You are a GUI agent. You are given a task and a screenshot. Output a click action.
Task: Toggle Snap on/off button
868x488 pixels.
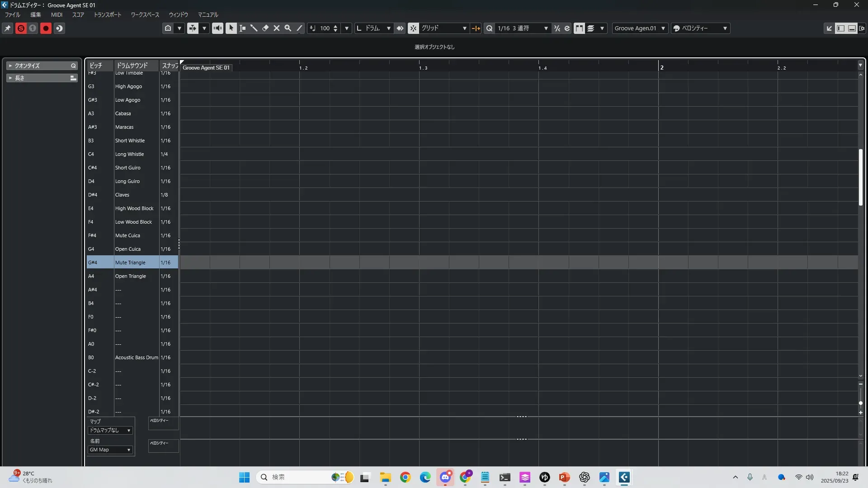[x=413, y=28]
